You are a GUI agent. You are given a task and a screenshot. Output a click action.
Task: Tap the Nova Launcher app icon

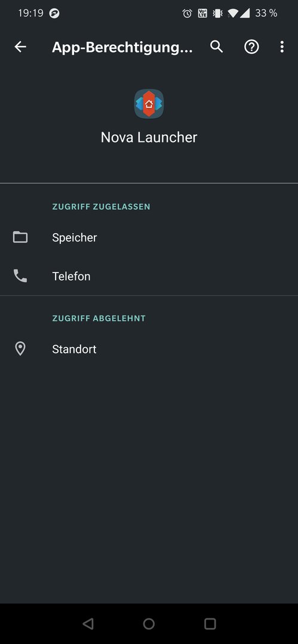149,104
